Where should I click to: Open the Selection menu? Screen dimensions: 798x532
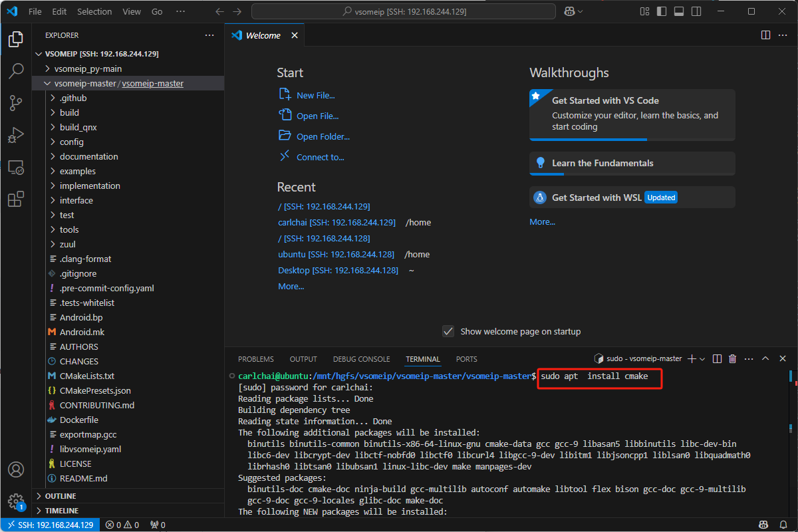pos(94,11)
